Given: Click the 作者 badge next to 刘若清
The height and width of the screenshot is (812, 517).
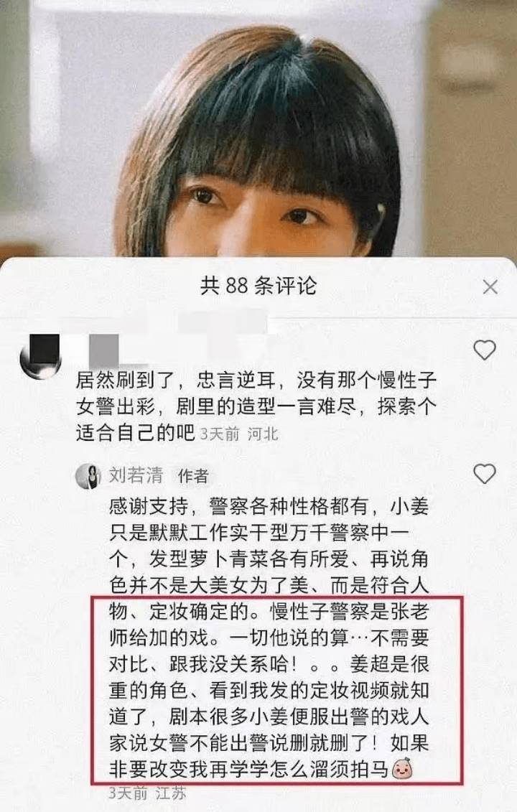Looking at the screenshot, I should [x=192, y=476].
